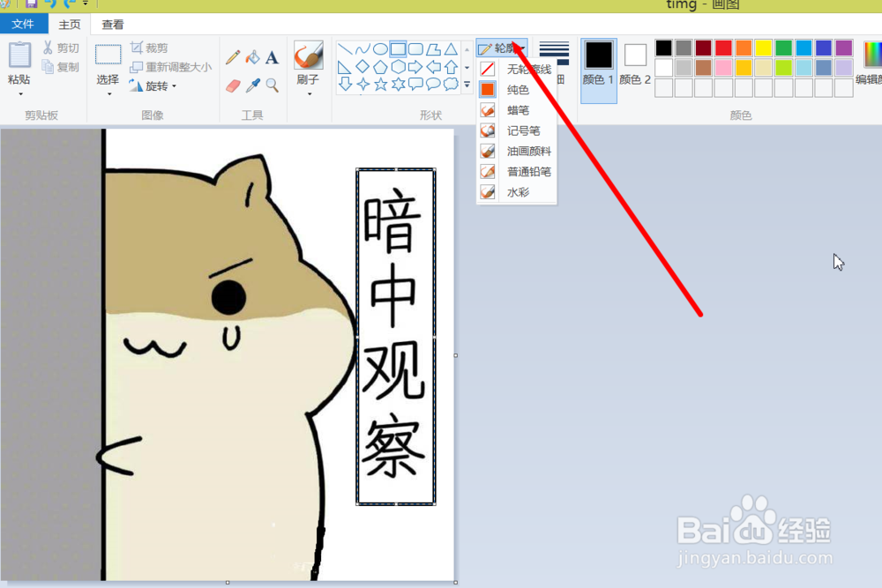This screenshot has height=588, width=882.
Task: Pick the black color swatch
Action: click(664, 48)
